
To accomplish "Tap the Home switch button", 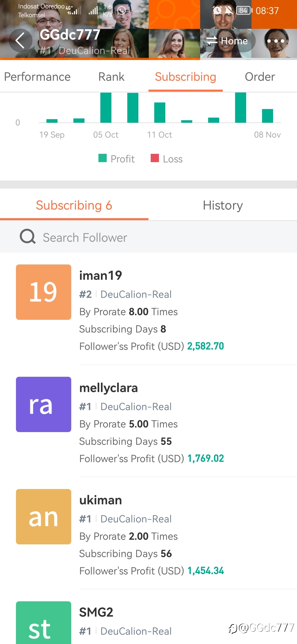I will pyautogui.click(x=227, y=41).
